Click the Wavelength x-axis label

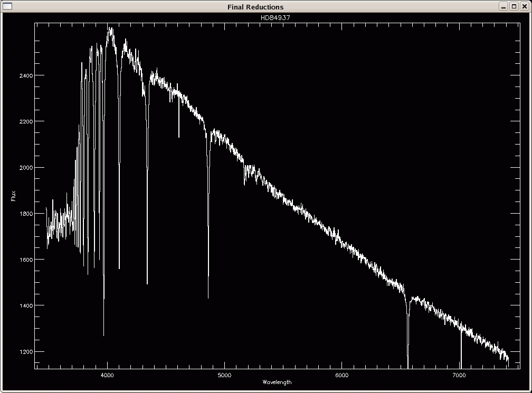click(x=276, y=382)
